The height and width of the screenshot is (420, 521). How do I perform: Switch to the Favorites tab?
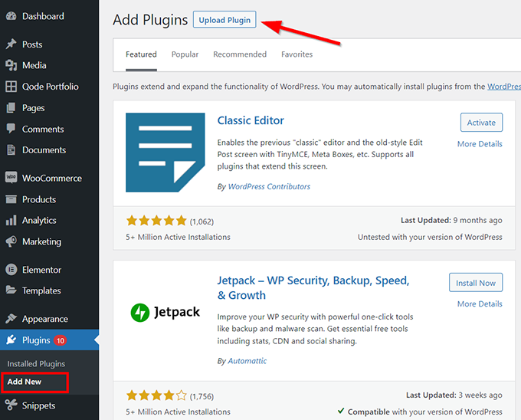tap(297, 54)
